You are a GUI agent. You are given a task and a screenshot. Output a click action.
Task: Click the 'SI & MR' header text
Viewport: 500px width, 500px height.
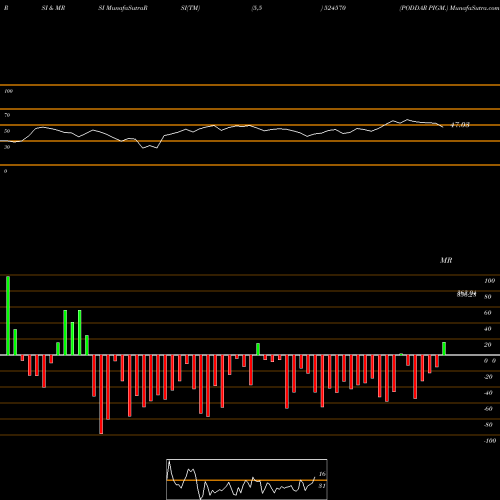pyautogui.click(x=53, y=8)
